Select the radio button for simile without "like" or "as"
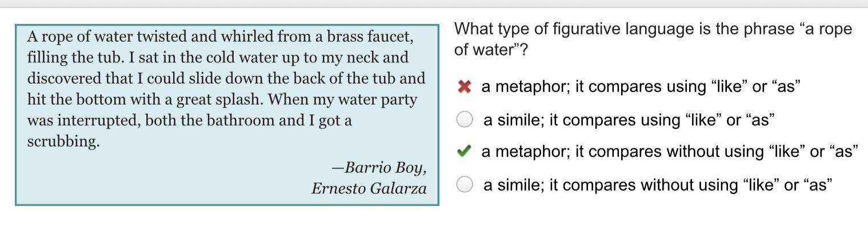The width and height of the screenshot is (868, 237). (465, 184)
